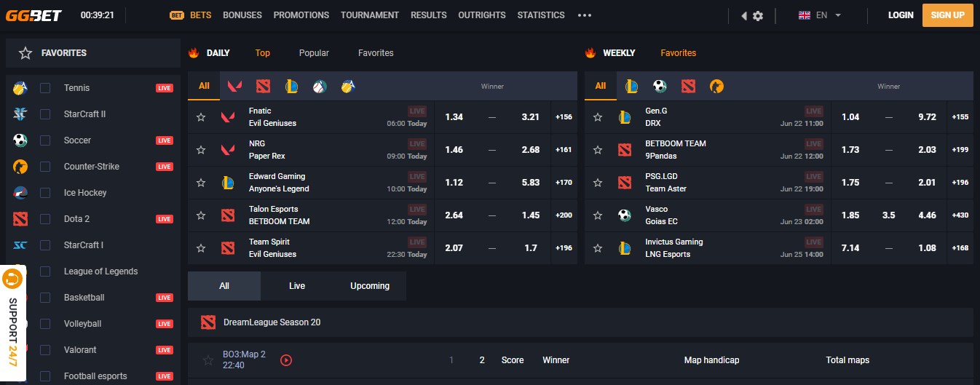Star the Team Spirit vs Evil Geniuses match
Image resolution: width=980 pixels, height=385 pixels.
tap(201, 248)
